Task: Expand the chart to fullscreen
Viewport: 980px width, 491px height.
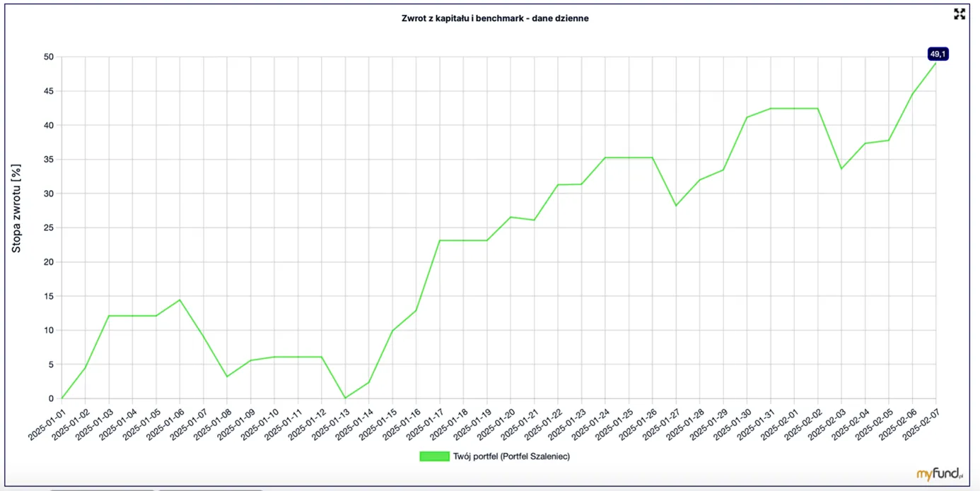Action: tap(959, 14)
